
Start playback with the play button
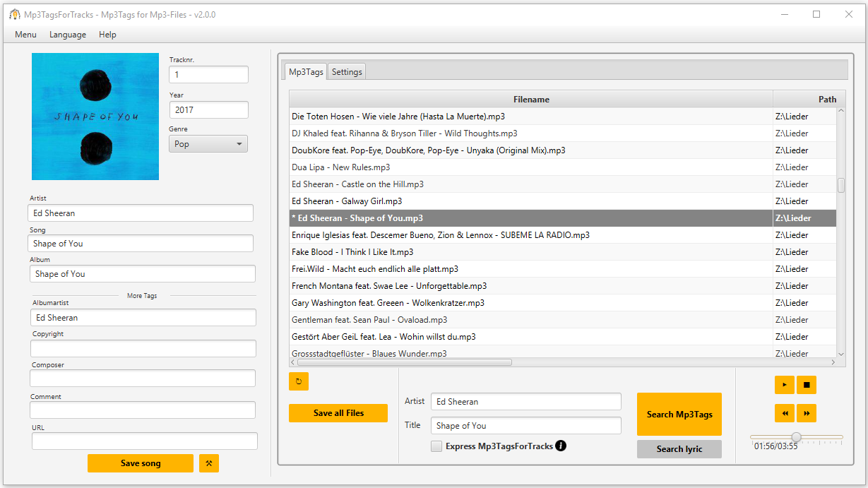click(x=784, y=385)
